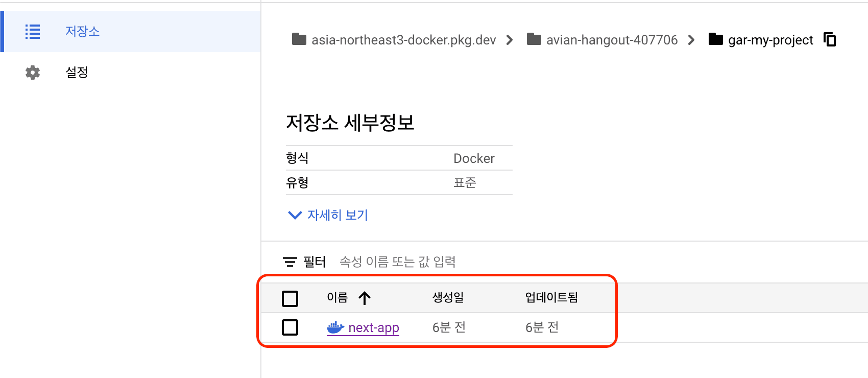The height and width of the screenshot is (378, 868).
Task: Navigate to avian-hangout-407706 breadcrumb
Action: click(612, 40)
